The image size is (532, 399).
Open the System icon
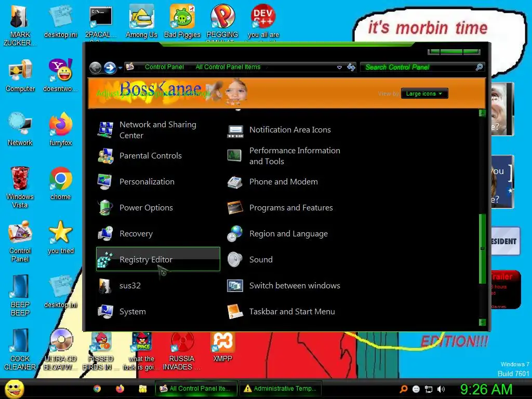point(105,312)
